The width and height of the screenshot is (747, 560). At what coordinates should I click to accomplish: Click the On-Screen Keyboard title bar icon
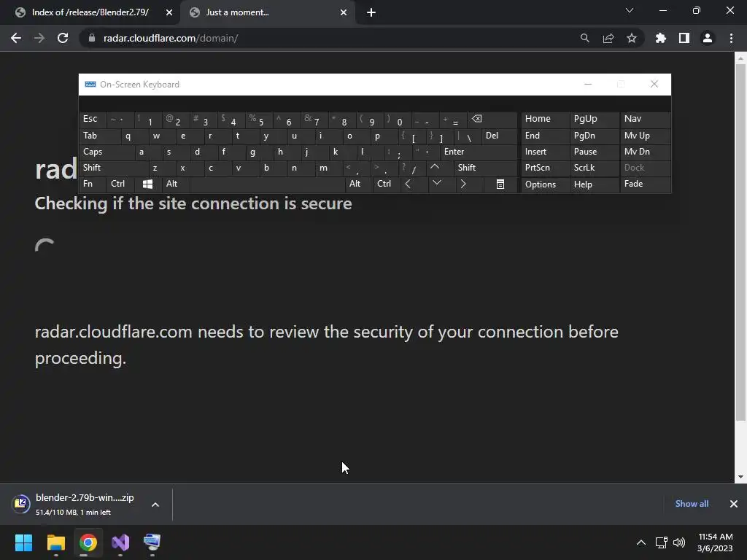(x=90, y=85)
